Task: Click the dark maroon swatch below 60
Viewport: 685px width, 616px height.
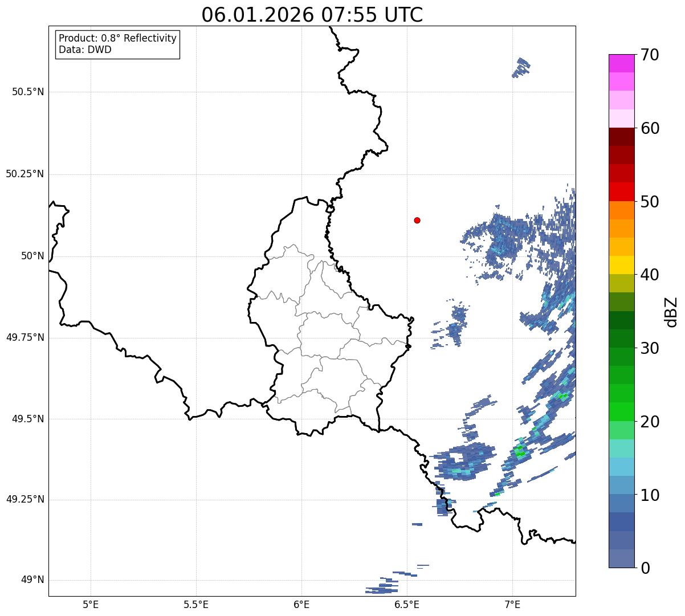Action: (x=621, y=137)
